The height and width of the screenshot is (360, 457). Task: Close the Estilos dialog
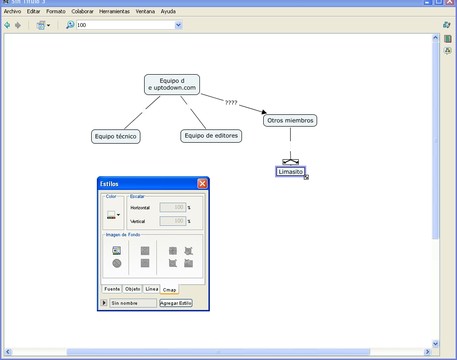(x=202, y=184)
